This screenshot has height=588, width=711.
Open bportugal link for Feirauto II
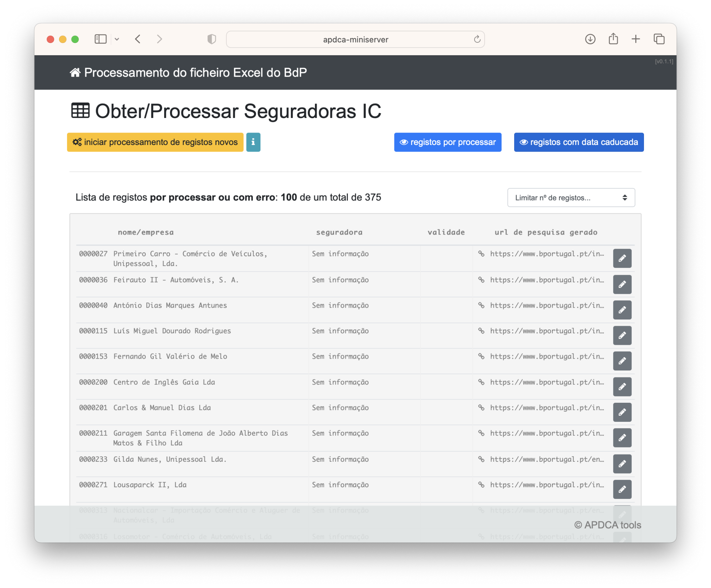[x=546, y=280]
